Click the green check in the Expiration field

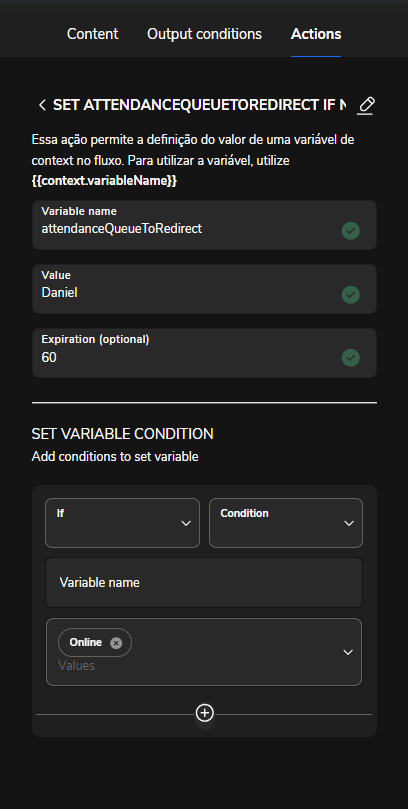point(351,358)
